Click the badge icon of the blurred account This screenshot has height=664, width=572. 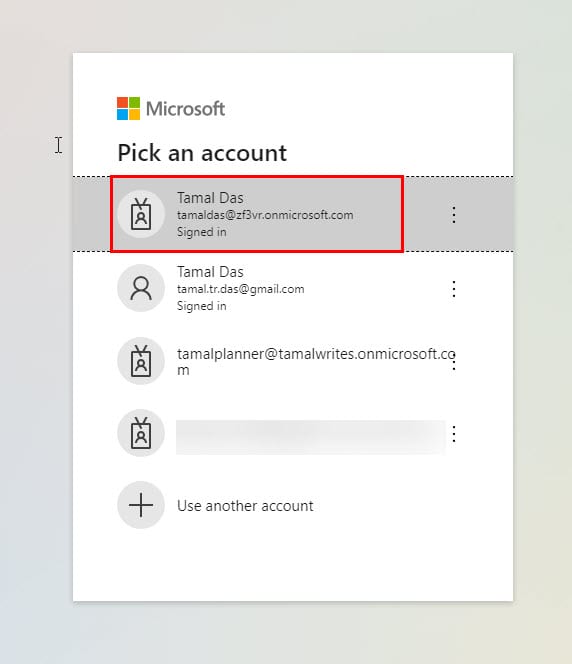pyautogui.click(x=141, y=433)
